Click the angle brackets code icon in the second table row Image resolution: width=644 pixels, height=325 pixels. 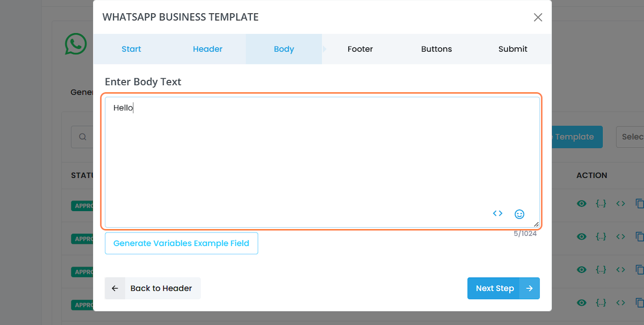click(x=620, y=237)
